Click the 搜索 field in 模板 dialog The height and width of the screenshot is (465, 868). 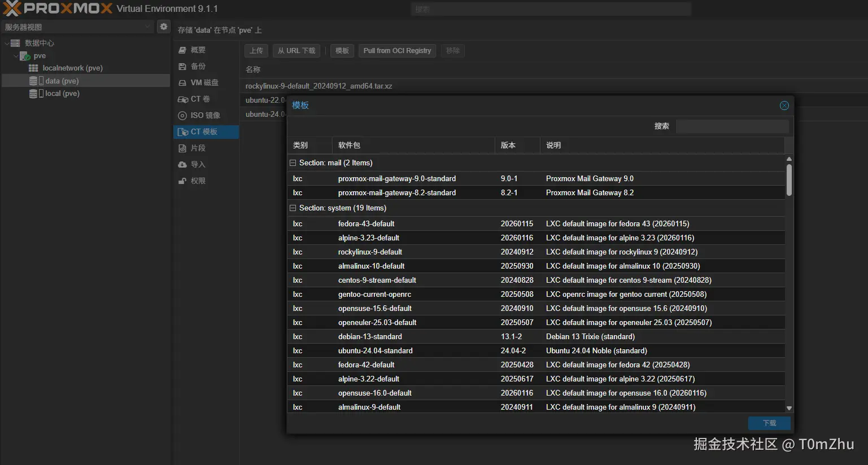[x=732, y=126]
